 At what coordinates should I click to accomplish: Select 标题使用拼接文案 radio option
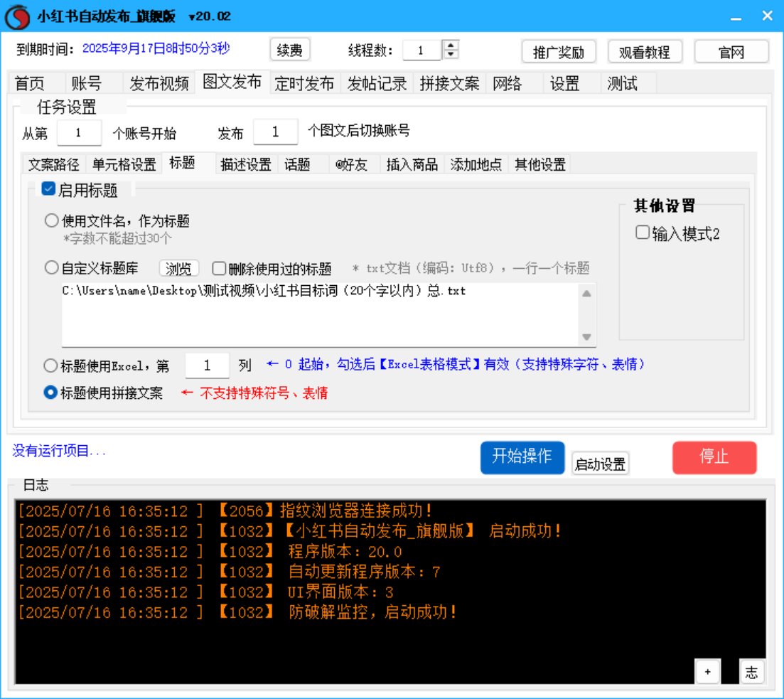pyautogui.click(x=50, y=393)
